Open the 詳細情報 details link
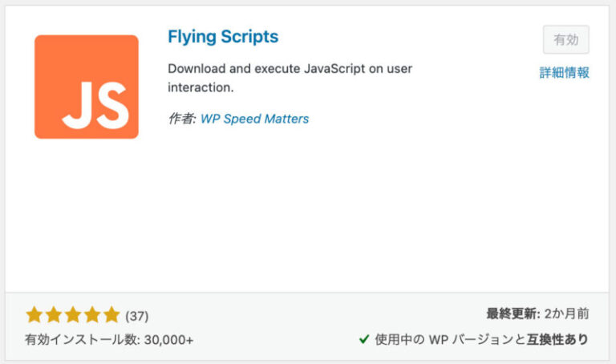 [565, 72]
